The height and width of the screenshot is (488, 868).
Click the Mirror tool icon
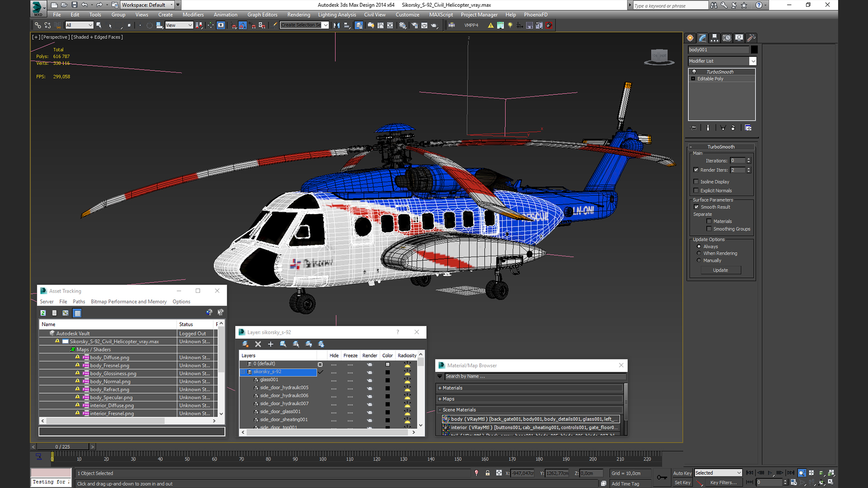336,25
